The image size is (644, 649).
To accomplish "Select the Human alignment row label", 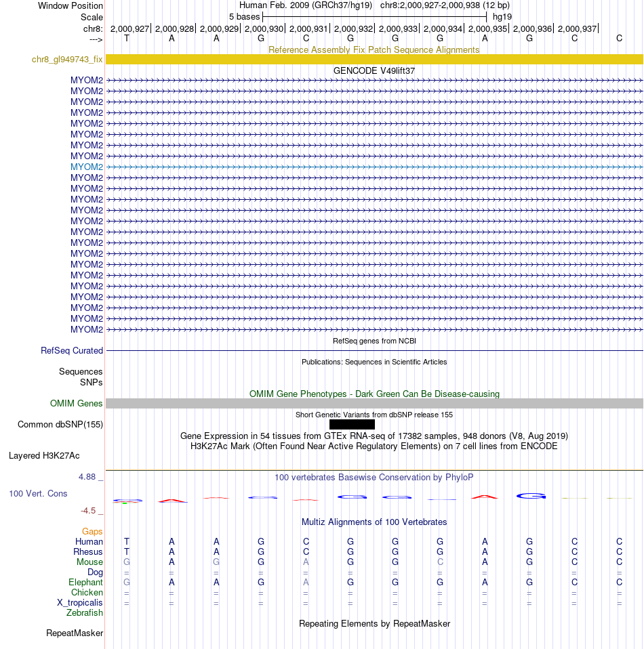I will [89, 542].
